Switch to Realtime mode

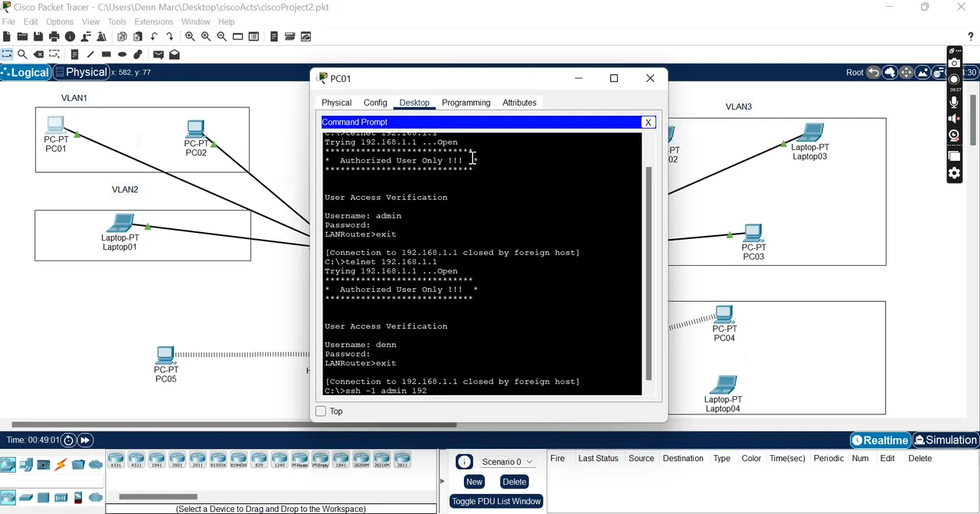tap(880, 440)
